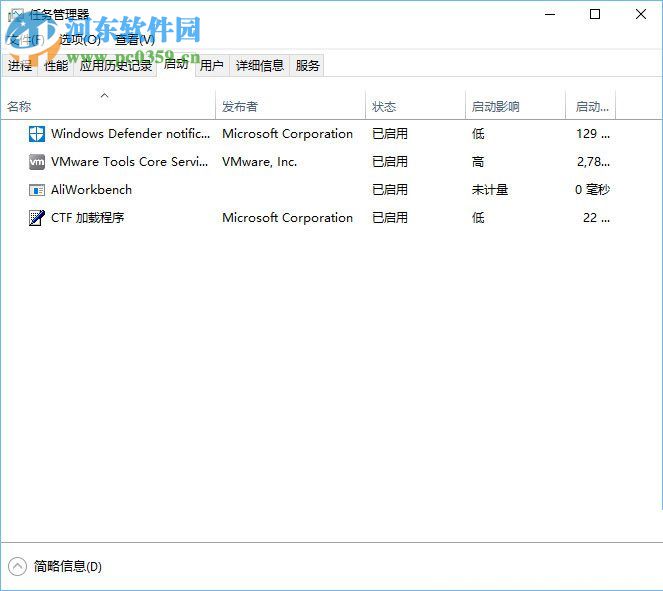Click 已启用 status in Windows Defender row
Image resolution: width=663 pixels, height=591 pixels.
[390, 134]
